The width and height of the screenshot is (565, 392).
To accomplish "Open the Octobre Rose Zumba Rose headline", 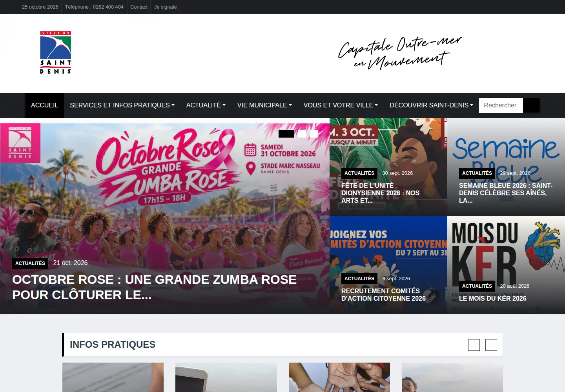I will (154, 287).
